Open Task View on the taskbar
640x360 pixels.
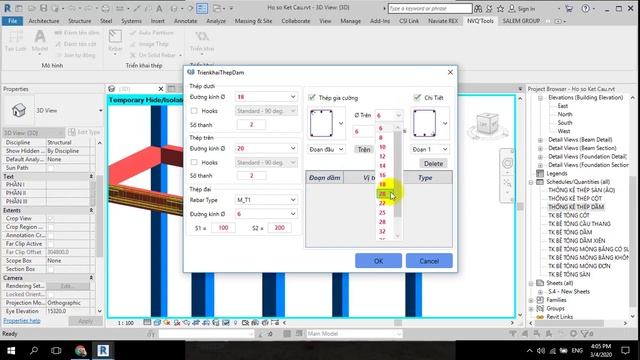(56, 351)
